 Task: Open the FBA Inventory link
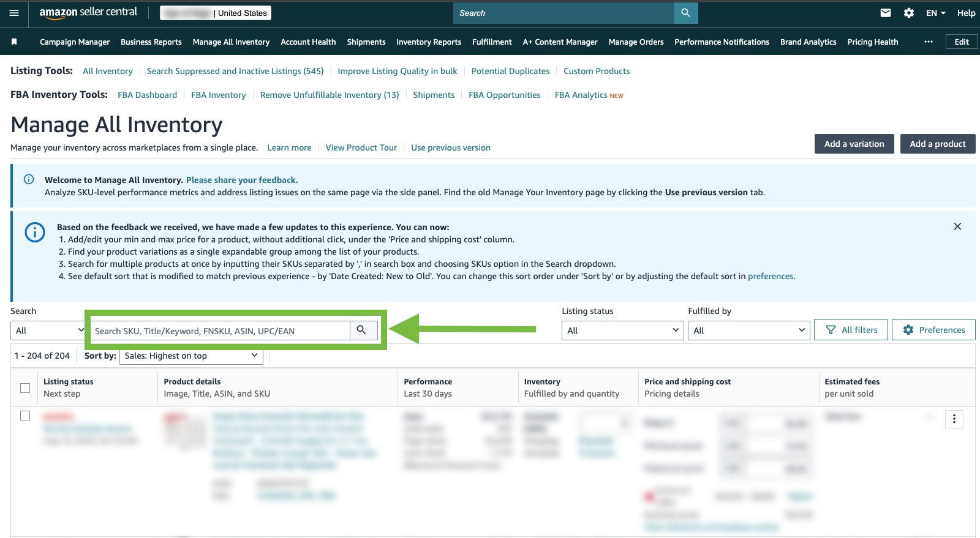[219, 95]
